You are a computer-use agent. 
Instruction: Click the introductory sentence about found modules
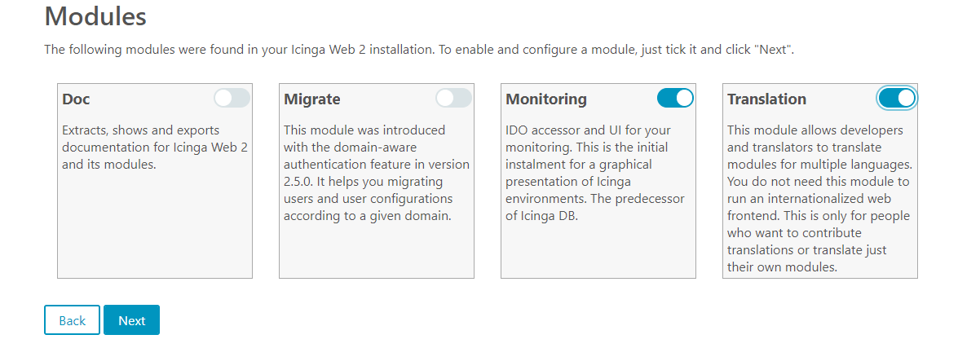419,50
